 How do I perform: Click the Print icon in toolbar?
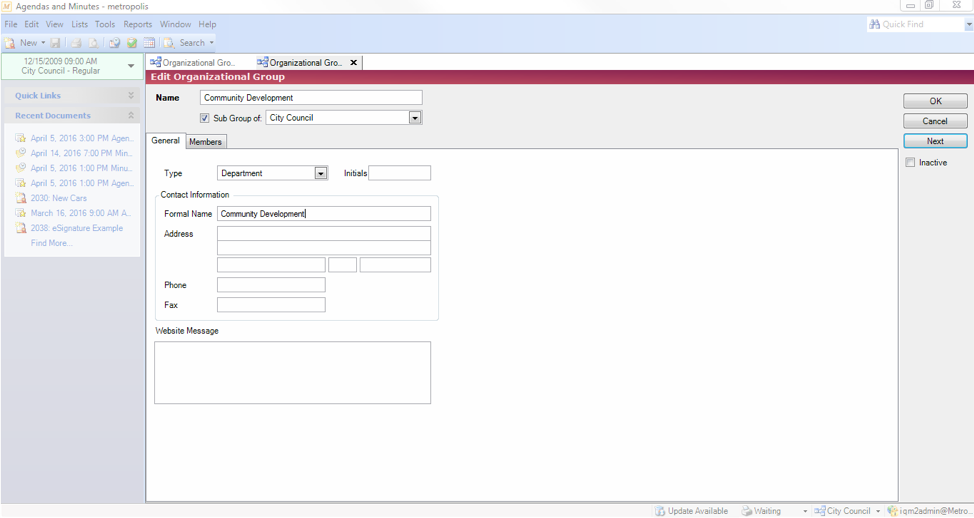click(x=76, y=43)
